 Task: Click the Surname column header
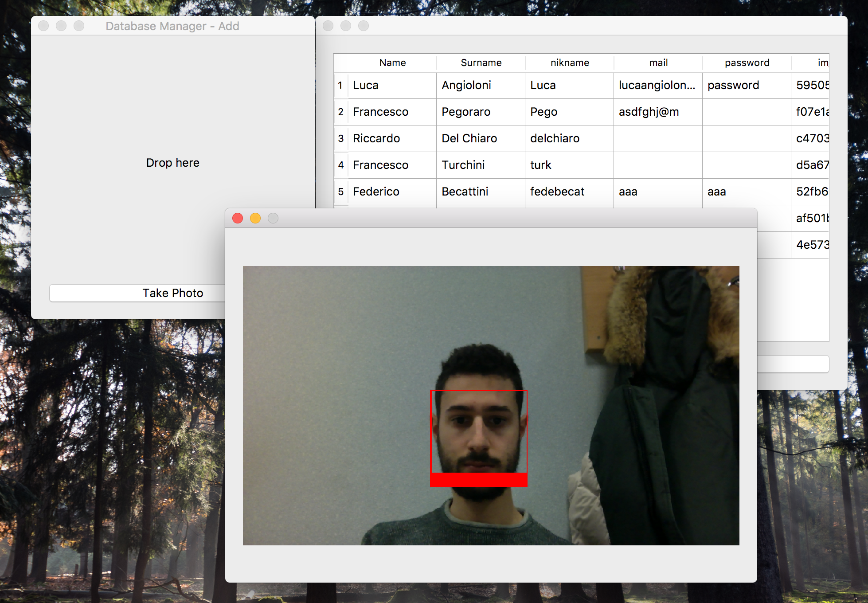481,63
